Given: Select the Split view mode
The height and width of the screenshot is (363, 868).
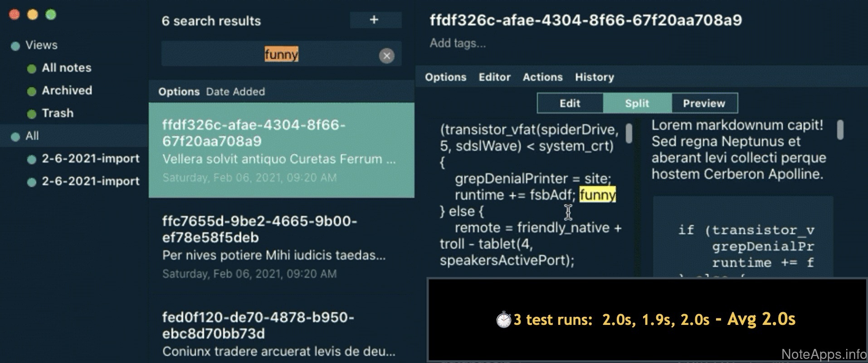Looking at the screenshot, I should click(x=637, y=103).
